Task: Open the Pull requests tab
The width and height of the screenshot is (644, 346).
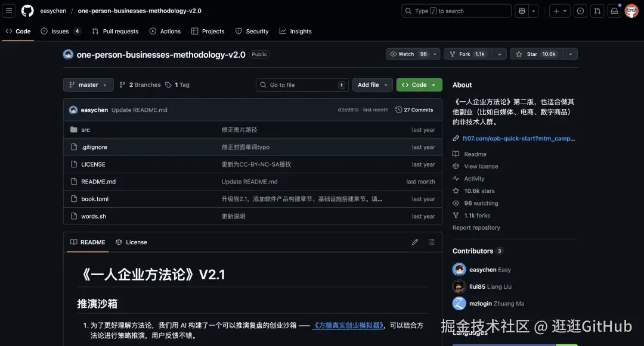Action: (x=116, y=31)
